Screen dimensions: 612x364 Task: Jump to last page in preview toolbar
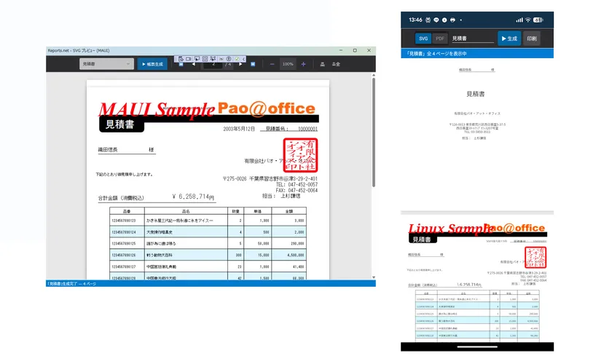pos(253,64)
